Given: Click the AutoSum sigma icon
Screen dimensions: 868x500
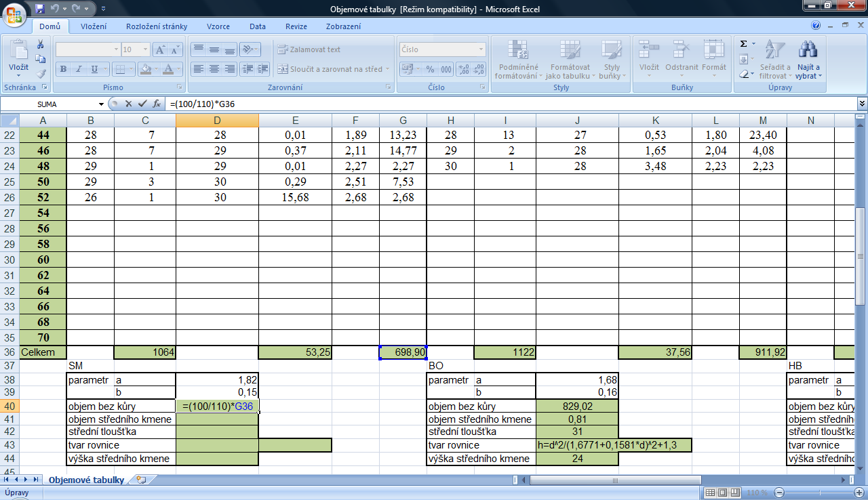Looking at the screenshot, I should coord(744,44).
